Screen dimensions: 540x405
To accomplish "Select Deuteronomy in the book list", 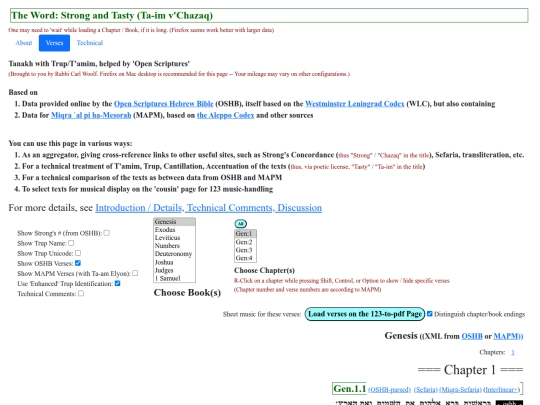I will [174, 254].
